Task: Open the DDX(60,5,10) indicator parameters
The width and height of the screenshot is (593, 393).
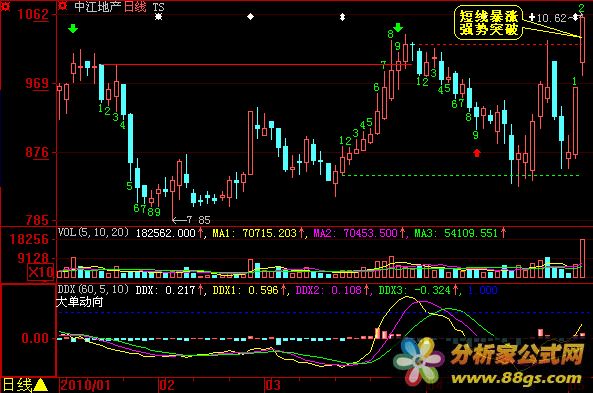Action: click(93, 290)
